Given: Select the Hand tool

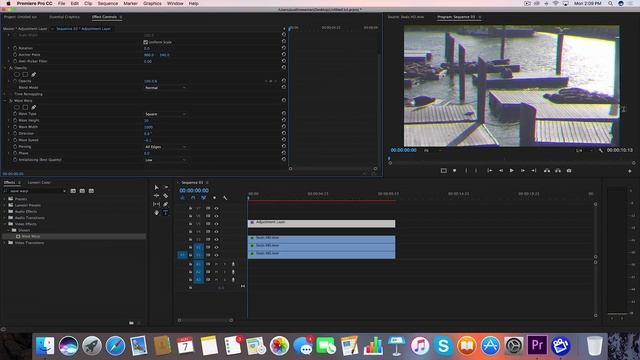Looking at the screenshot, I should [156, 213].
